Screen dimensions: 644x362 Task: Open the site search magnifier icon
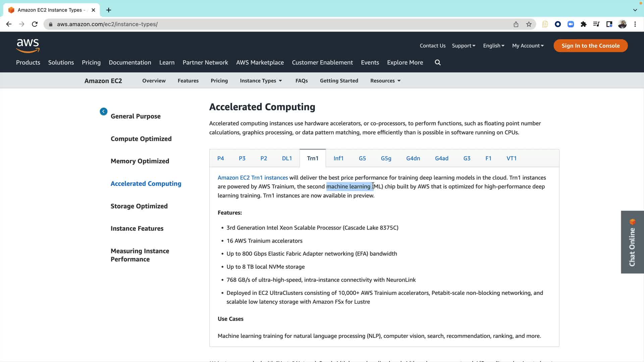coord(438,62)
